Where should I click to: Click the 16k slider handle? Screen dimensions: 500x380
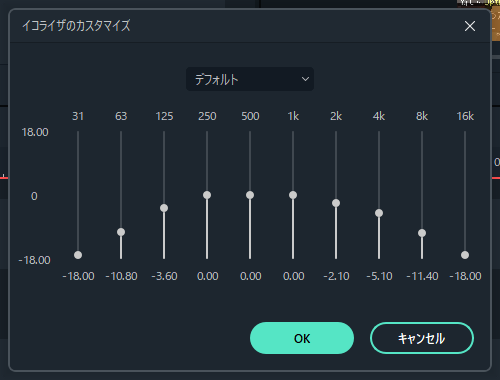point(465,255)
